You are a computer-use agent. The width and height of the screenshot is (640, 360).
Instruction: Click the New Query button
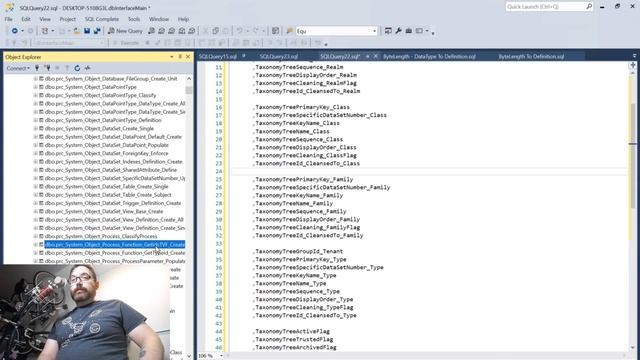(x=125, y=31)
